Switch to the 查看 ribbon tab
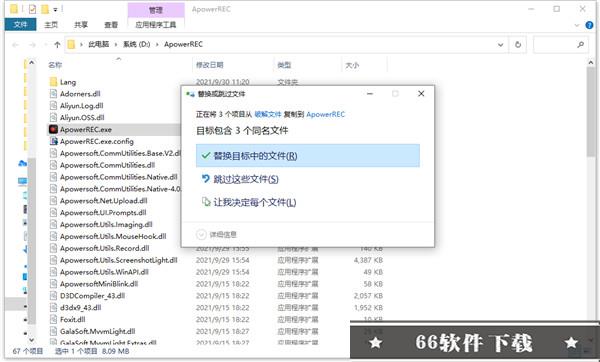600x362 pixels. pyautogui.click(x=111, y=25)
